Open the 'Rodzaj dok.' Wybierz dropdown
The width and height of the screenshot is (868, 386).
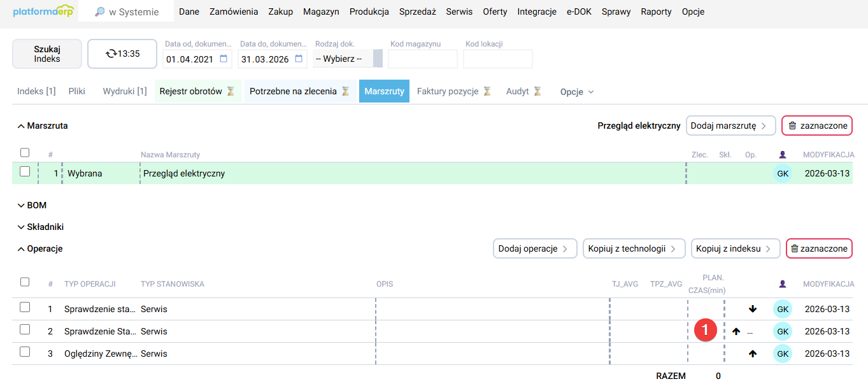(x=344, y=58)
